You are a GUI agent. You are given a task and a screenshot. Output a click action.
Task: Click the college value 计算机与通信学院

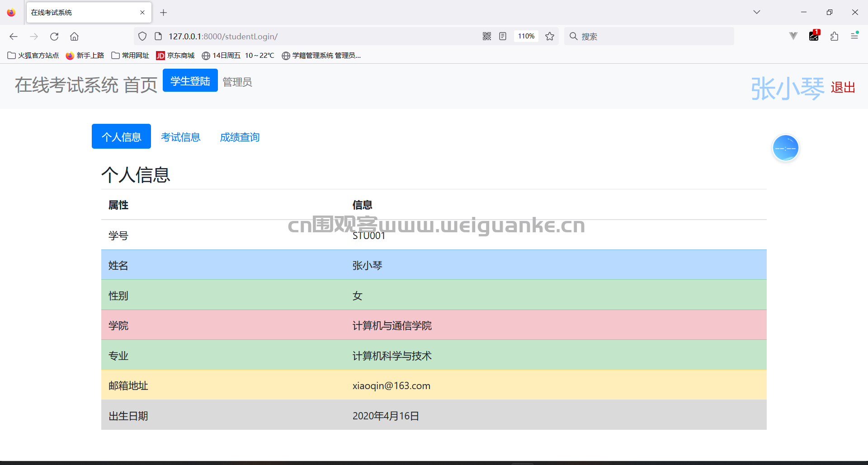pos(392,326)
